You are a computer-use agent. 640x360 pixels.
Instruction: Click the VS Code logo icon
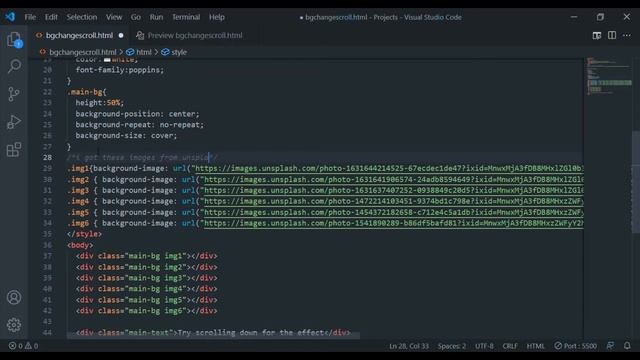click(x=10, y=17)
